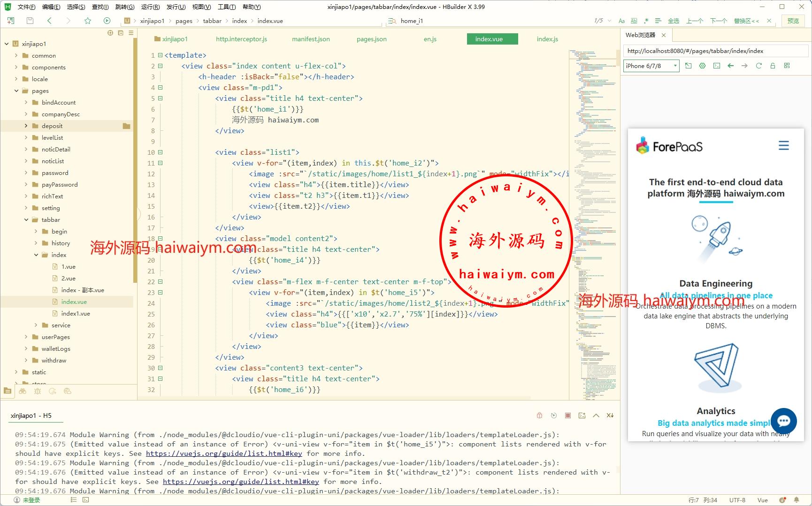Collapse the tabbar folder
Screen dimensions: 812x506
click(26, 219)
